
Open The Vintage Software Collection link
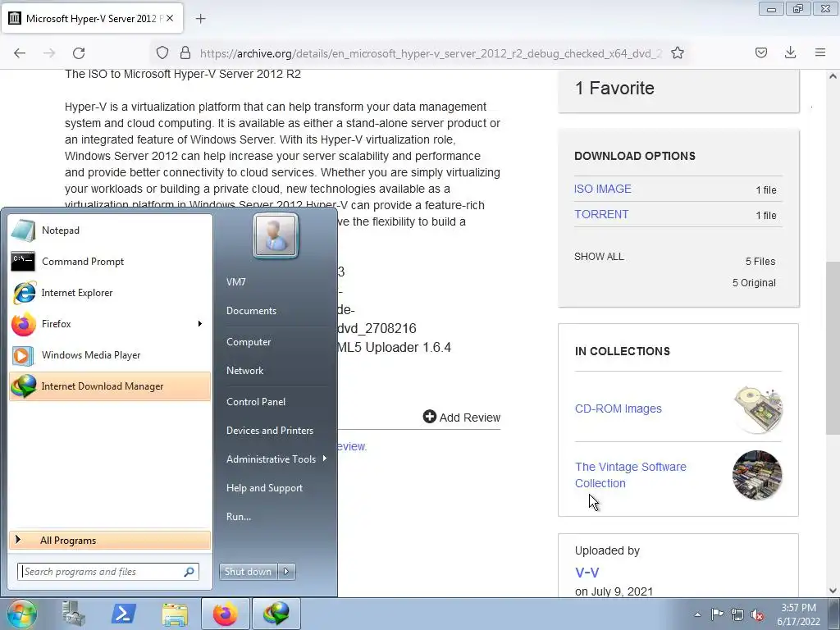pyautogui.click(x=631, y=475)
